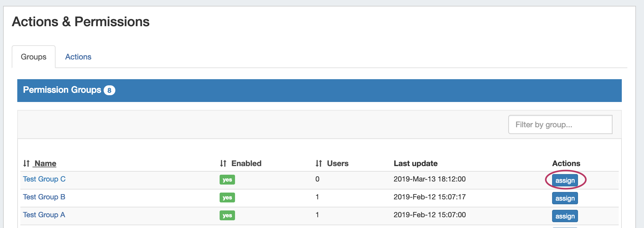Focus the Filter by group search field
644x228 pixels.
click(x=560, y=124)
